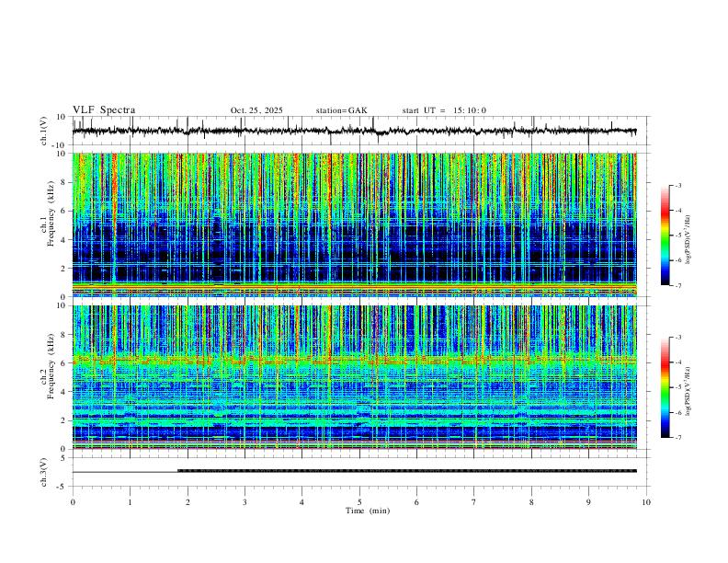The image size is (728, 563).
Task: Click the '-7' tick on ch.2 colorbar
Action: pyautogui.click(x=677, y=438)
